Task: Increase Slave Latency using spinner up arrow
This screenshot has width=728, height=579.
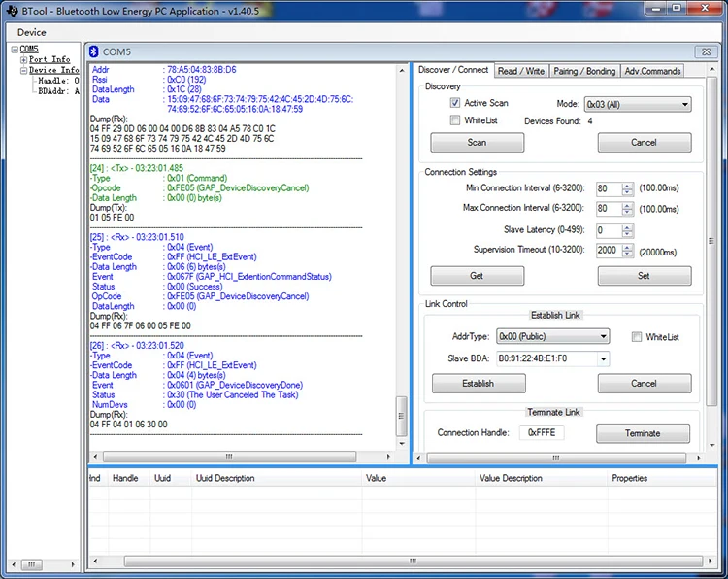Action: pyautogui.click(x=628, y=226)
